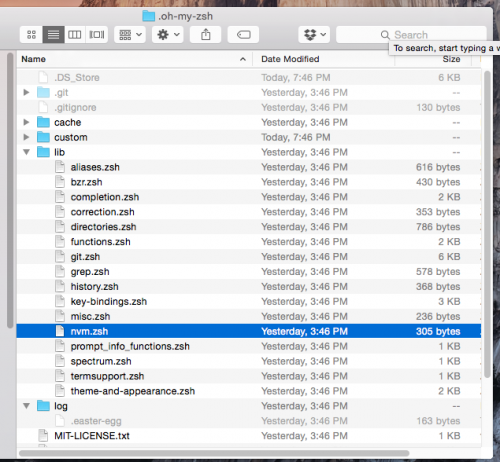Open the arrange items dropdown

[130, 35]
